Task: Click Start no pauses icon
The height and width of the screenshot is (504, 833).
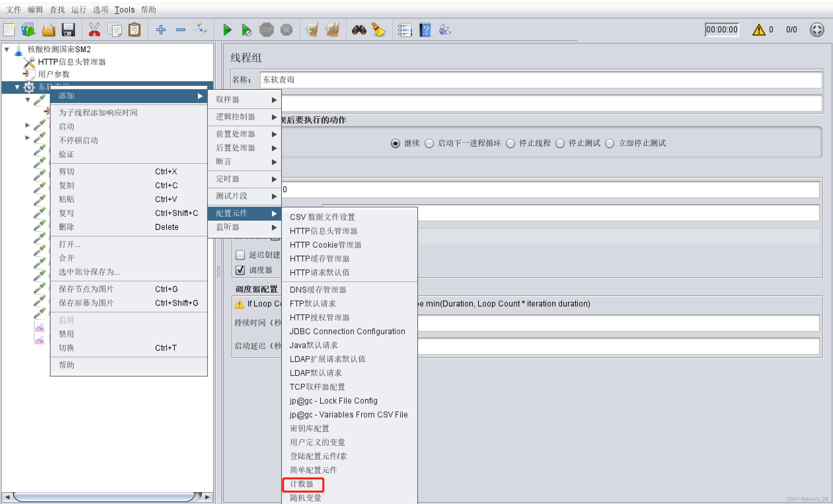Action: pos(246,30)
